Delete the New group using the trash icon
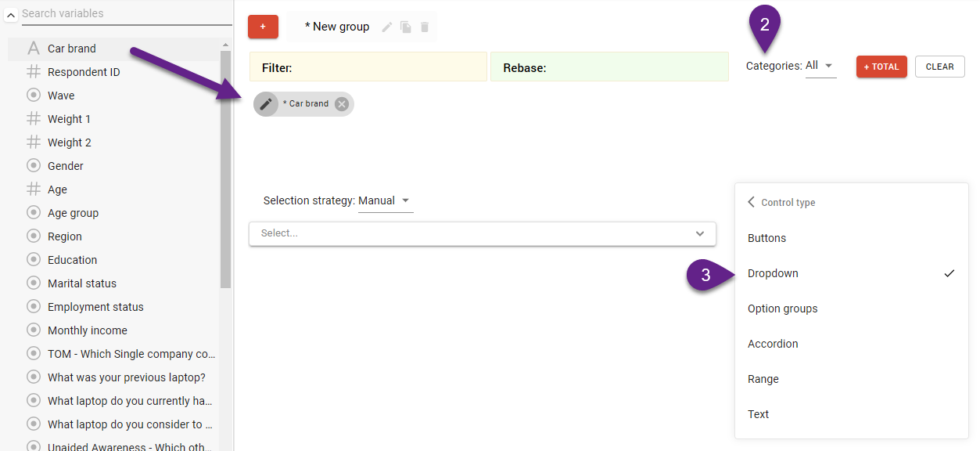 click(x=425, y=27)
